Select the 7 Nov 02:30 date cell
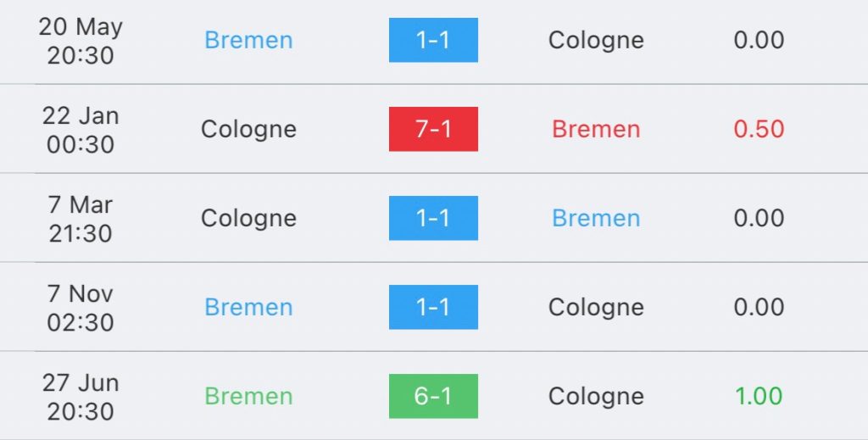The image size is (868, 440). (x=81, y=307)
